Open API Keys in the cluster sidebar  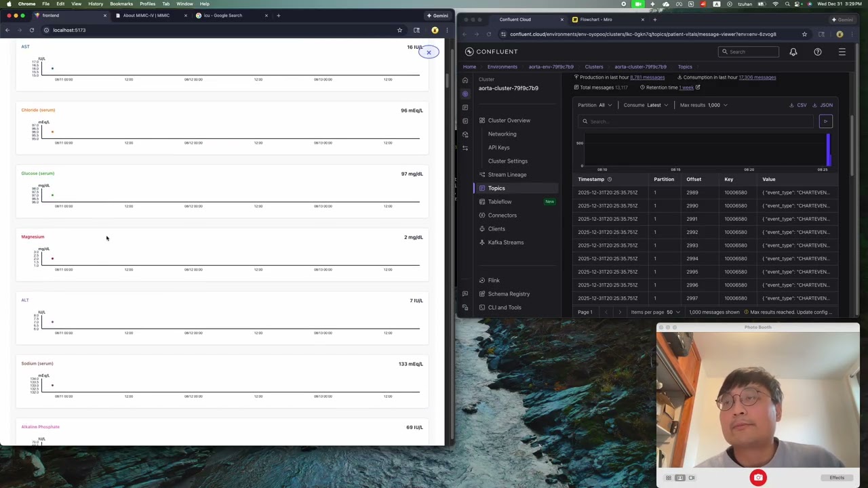pos(499,148)
